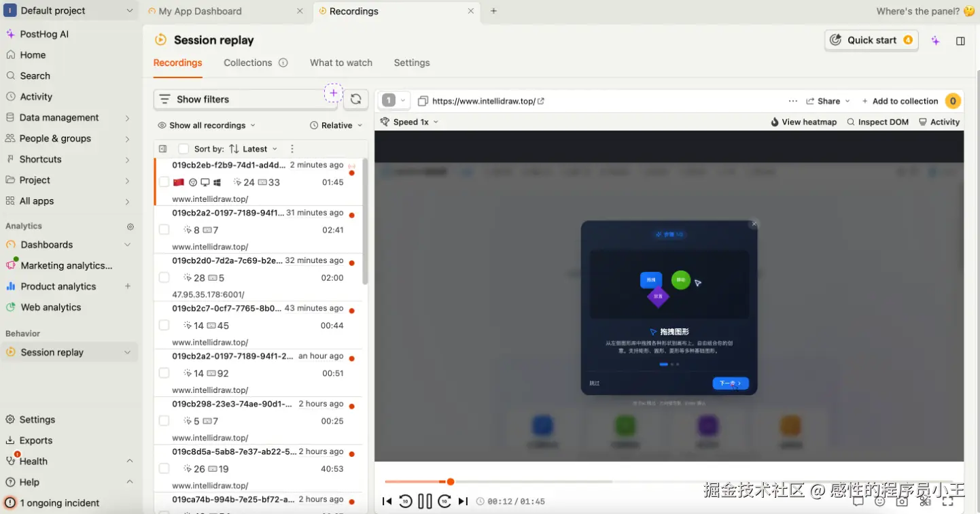Click Inspect DOM
Image resolution: width=980 pixels, height=514 pixels.
point(877,122)
